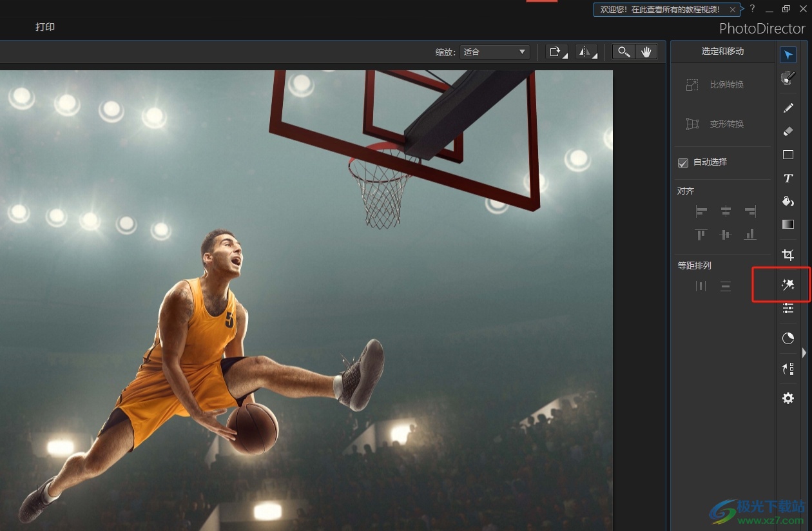Distribute objects horizontally with equal spacing

(x=701, y=286)
